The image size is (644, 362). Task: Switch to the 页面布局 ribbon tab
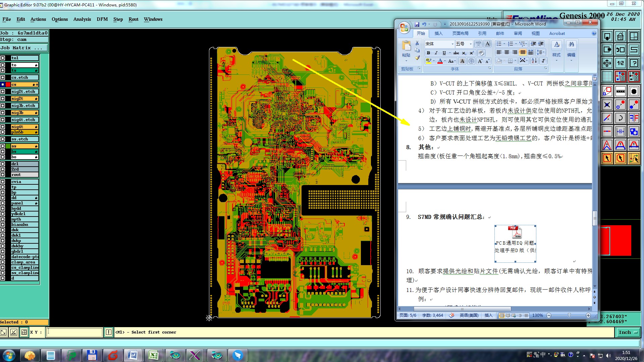point(460,34)
